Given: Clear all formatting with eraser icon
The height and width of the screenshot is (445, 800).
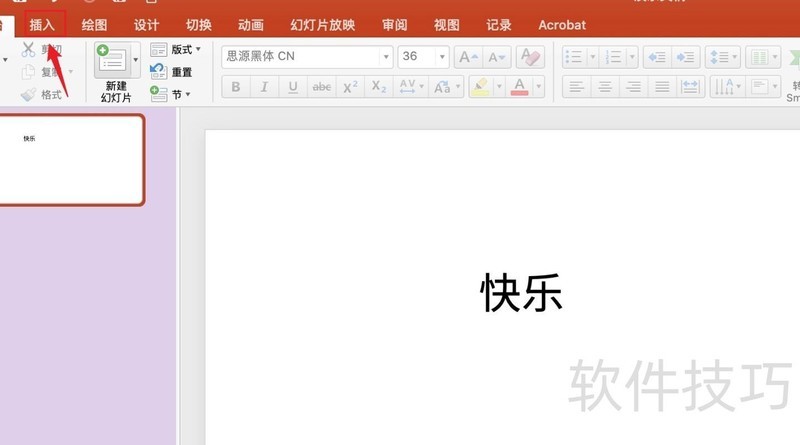Looking at the screenshot, I should tap(530, 57).
